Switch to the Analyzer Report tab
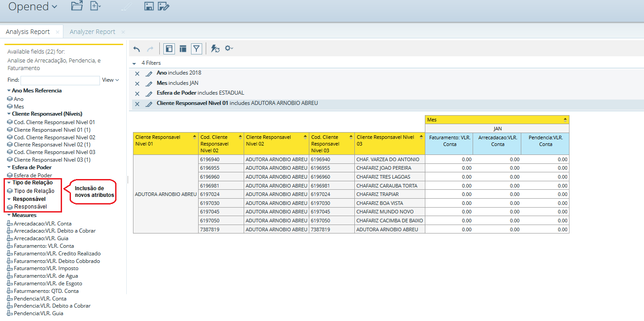The image size is (644, 321). [x=92, y=32]
